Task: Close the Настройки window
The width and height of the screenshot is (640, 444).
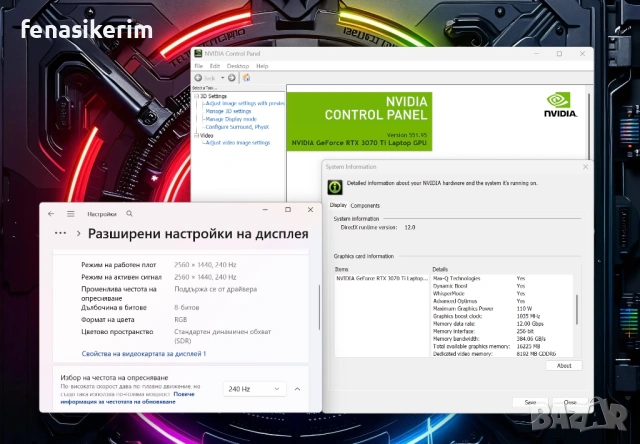Action: pos(310,210)
